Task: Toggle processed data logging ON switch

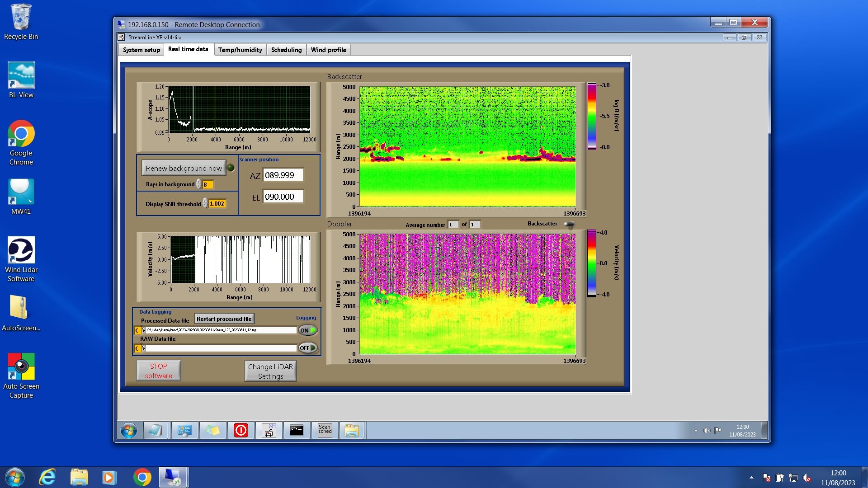Action: pos(308,330)
